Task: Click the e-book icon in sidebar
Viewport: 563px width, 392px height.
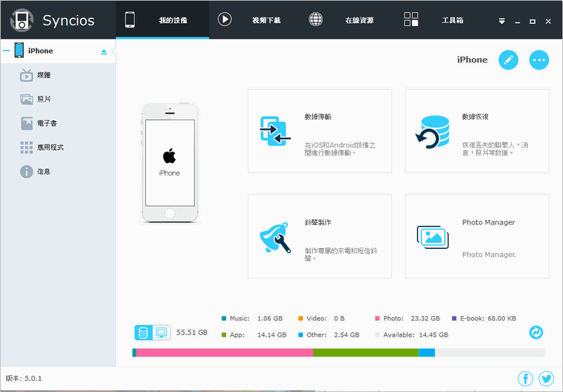Action: click(x=26, y=123)
